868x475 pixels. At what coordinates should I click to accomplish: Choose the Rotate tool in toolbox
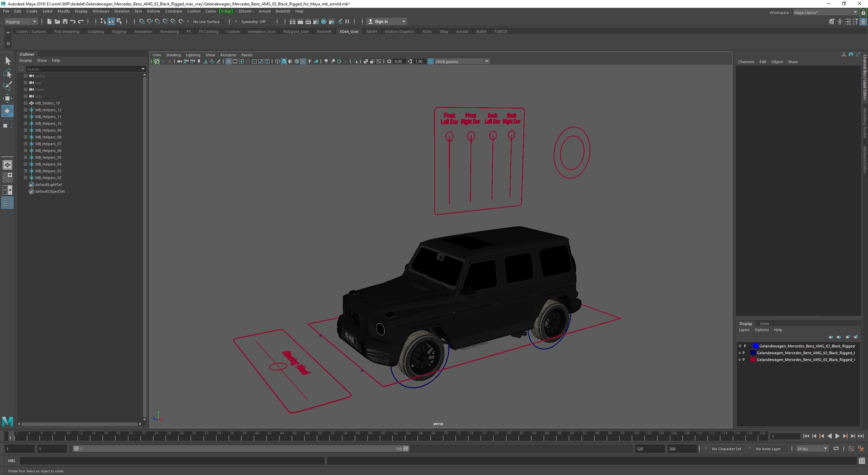7,111
